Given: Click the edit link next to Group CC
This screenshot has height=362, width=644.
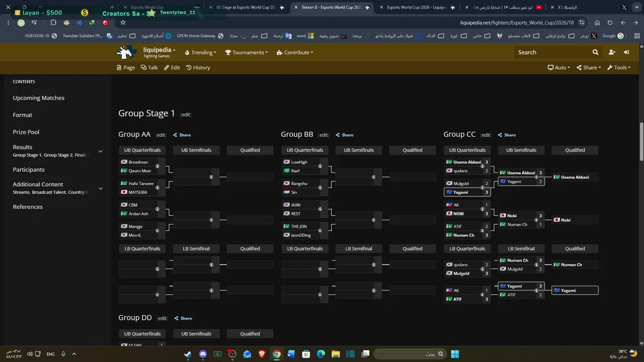Looking at the screenshot, I should click(486, 135).
